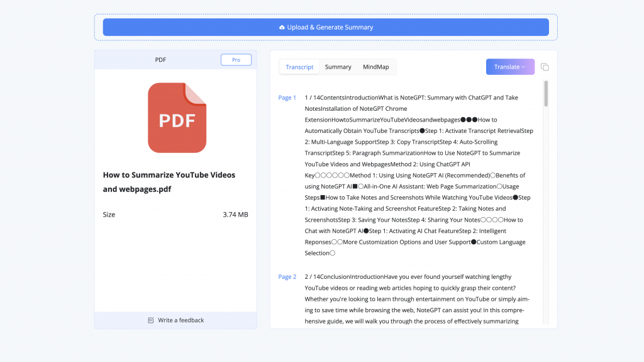
Task: Click the Pro badge button
Action: click(236, 60)
